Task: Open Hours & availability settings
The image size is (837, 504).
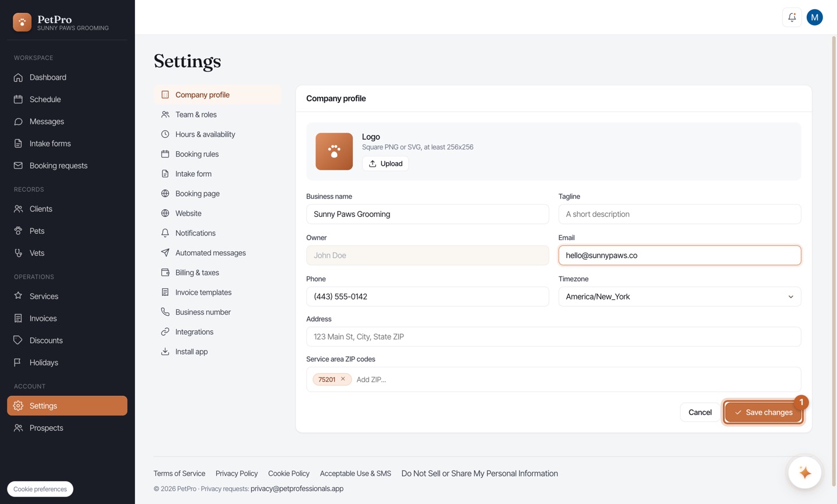Action: pyautogui.click(x=217, y=134)
